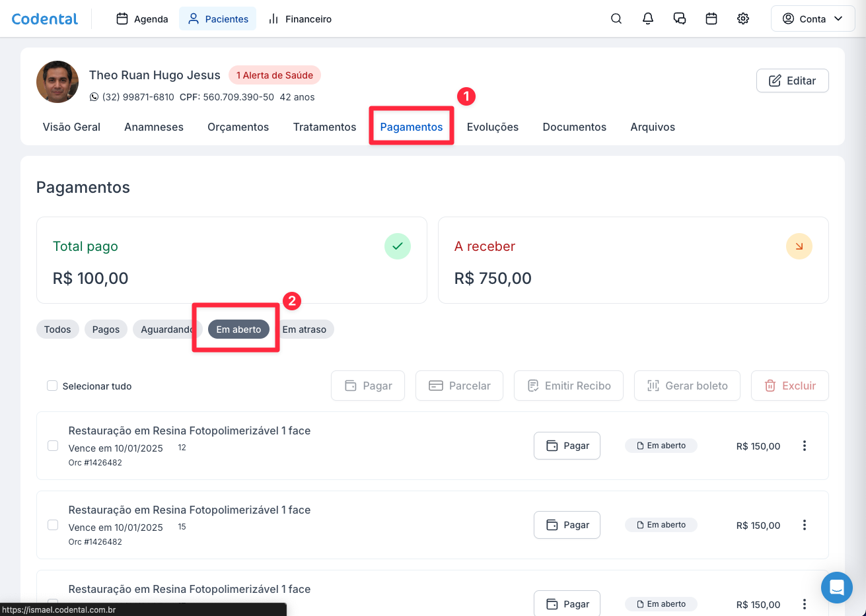Viewport: 866px width, 616px height.
Task: Switch to the Orçamentos tab
Action: coord(238,127)
